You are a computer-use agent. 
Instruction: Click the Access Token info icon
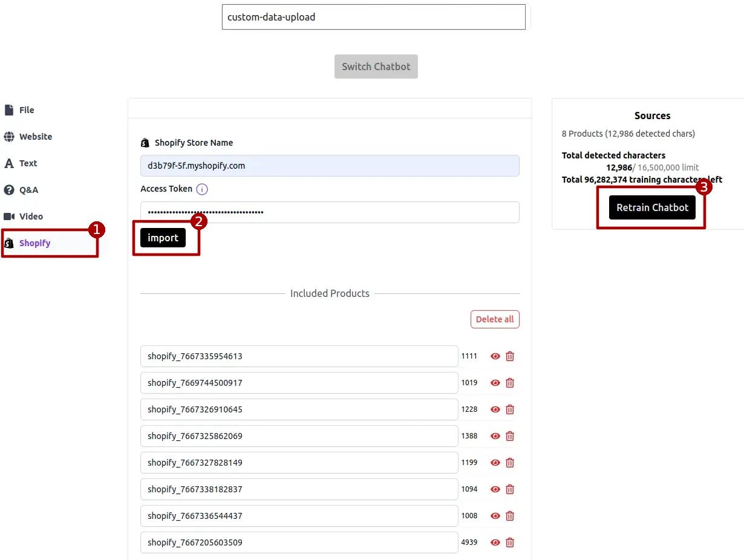202,189
